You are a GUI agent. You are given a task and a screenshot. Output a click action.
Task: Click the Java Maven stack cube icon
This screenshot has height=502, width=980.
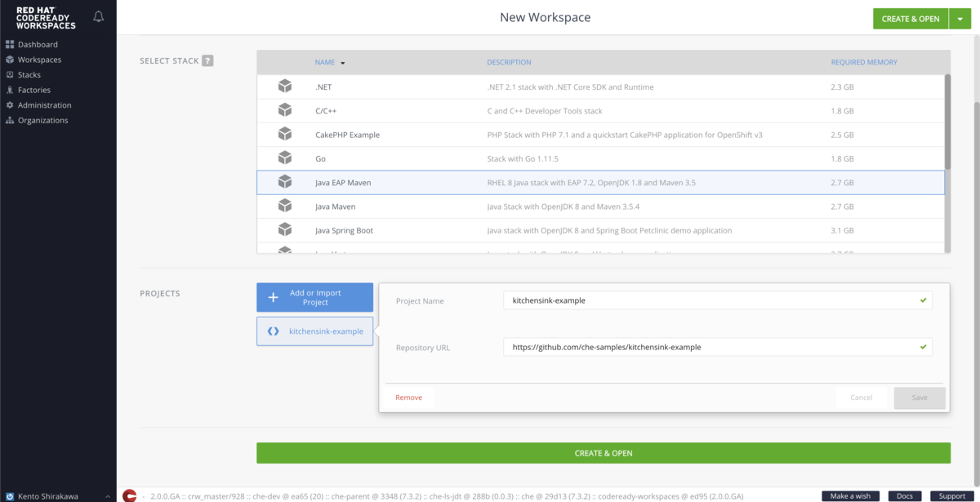(x=285, y=206)
